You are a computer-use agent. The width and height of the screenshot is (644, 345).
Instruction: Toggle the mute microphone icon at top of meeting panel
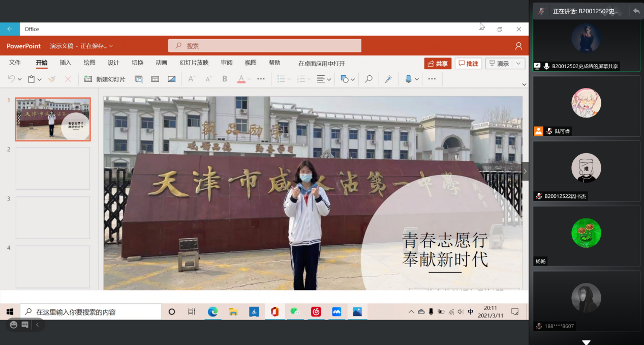point(542,11)
